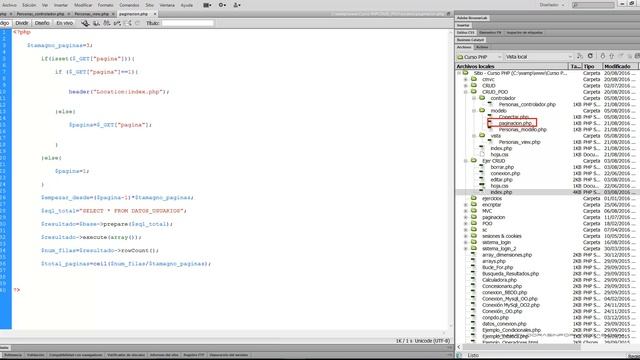Image resolution: width=640 pixels, height=360 pixels.
Task: Open the Diseñador workspace dropdown
Action: coord(552,5)
